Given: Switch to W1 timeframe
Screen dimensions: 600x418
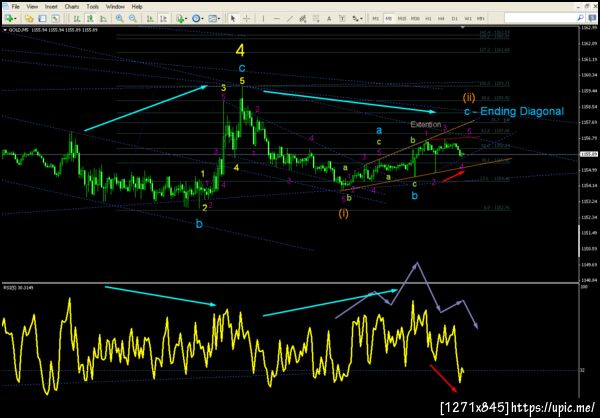Looking at the screenshot, I should pos(468,18).
